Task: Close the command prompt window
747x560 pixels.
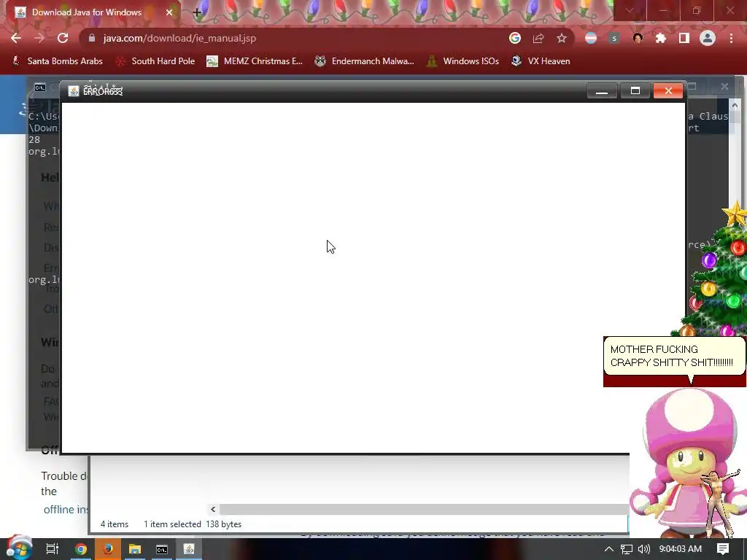Action: [x=724, y=86]
